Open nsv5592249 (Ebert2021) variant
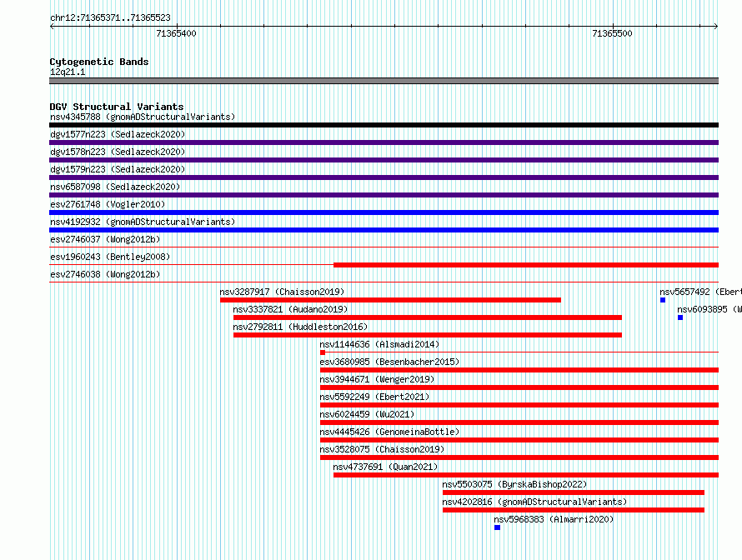742x560 pixels. (x=374, y=397)
